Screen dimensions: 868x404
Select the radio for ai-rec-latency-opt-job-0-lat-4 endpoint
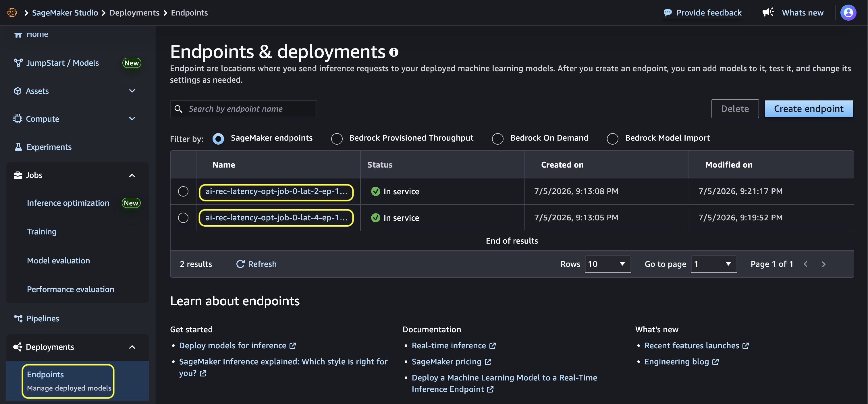(183, 218)
